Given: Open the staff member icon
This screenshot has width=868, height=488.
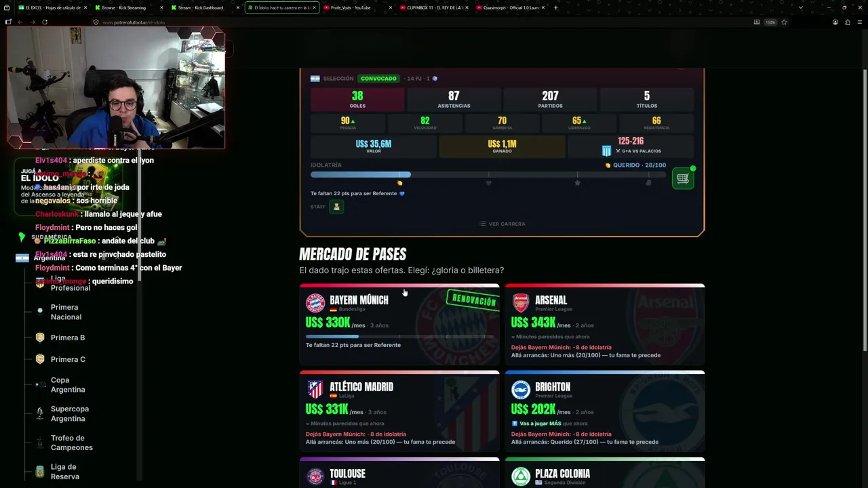Looking at the screenshot, I should click(x=336, y=207).
